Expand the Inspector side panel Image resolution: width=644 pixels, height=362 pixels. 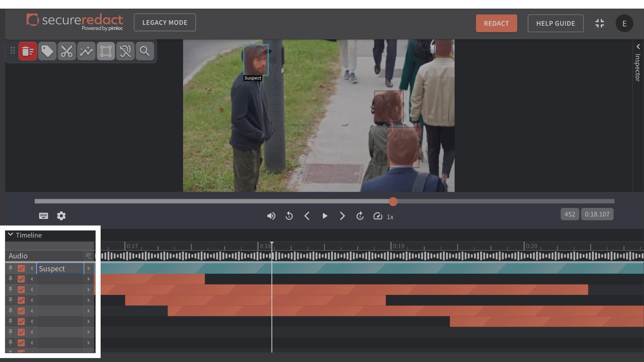click(638, 47)
